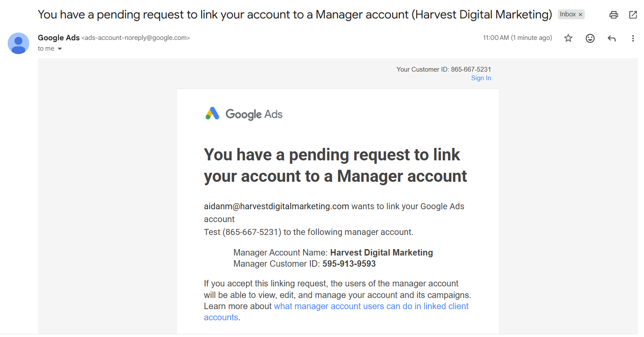
Task: Click the Manager Customer ID 595-913-9593
Action: [x=349, y=264]
